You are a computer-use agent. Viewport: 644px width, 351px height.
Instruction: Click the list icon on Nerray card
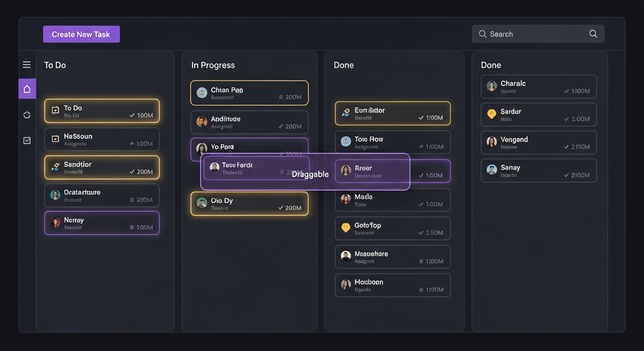point(132,227)
